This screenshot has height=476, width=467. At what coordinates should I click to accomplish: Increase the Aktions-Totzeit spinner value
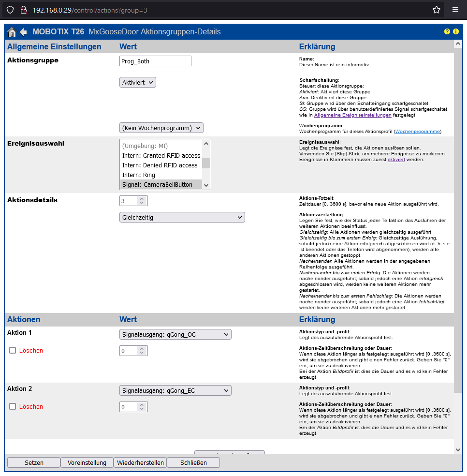click(x=142, y=199)
